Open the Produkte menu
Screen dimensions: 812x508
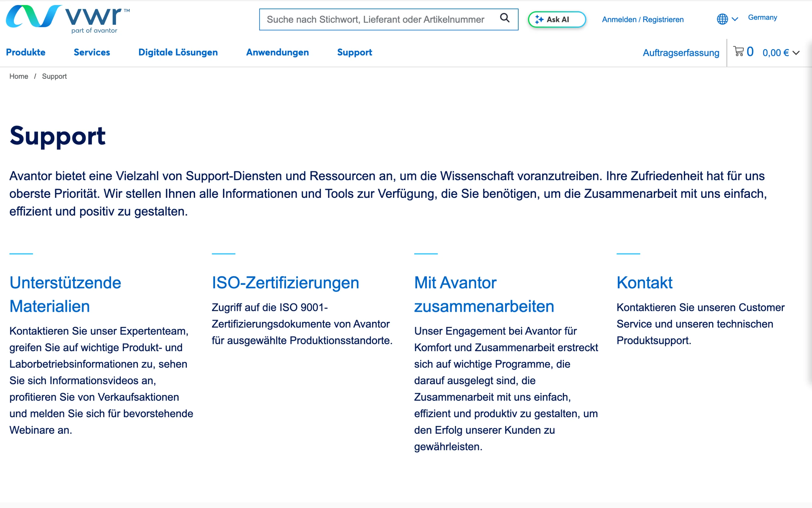pos(26,52)
